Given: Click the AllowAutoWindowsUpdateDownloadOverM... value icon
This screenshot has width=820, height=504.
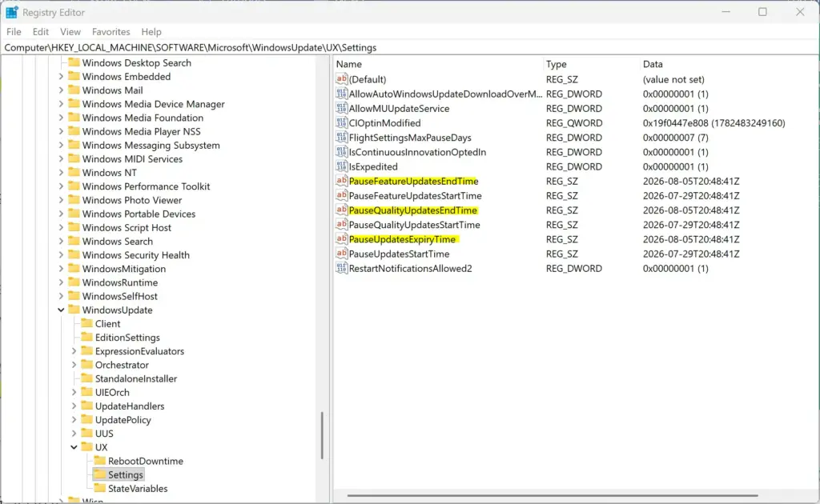Looking at the screenshot, I should point(341,94).
